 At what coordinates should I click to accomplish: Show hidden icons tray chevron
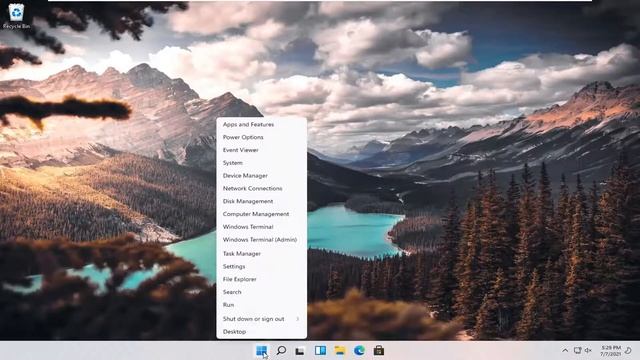pos(565,351)
